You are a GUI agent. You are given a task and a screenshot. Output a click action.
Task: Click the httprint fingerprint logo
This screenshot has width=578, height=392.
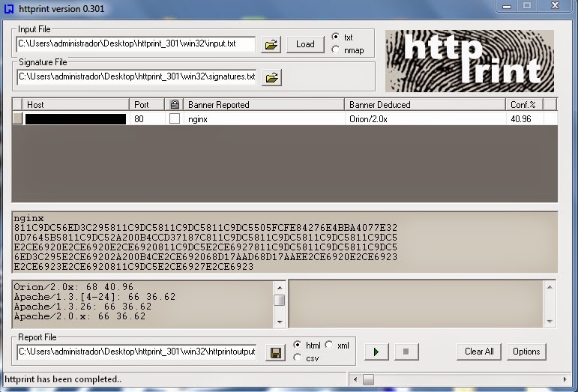point(469,61)
